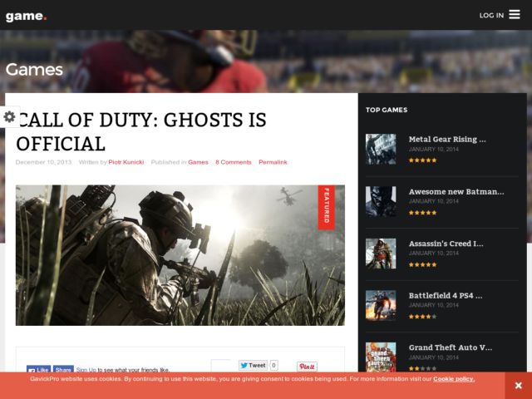Click the settings gear icon beside the article
Image resolution: width=532 pixels, height=399 pixels.
[9, 117]
